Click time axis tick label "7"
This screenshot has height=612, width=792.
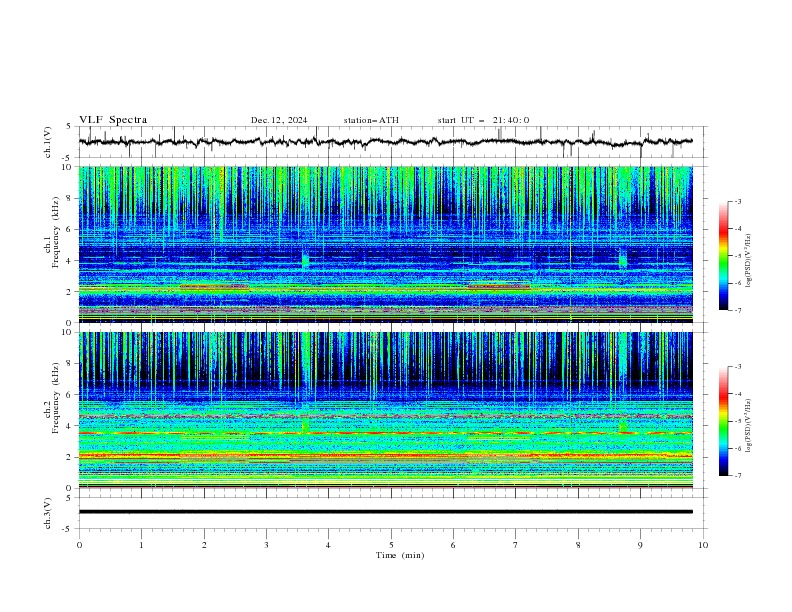coord(516,545)
